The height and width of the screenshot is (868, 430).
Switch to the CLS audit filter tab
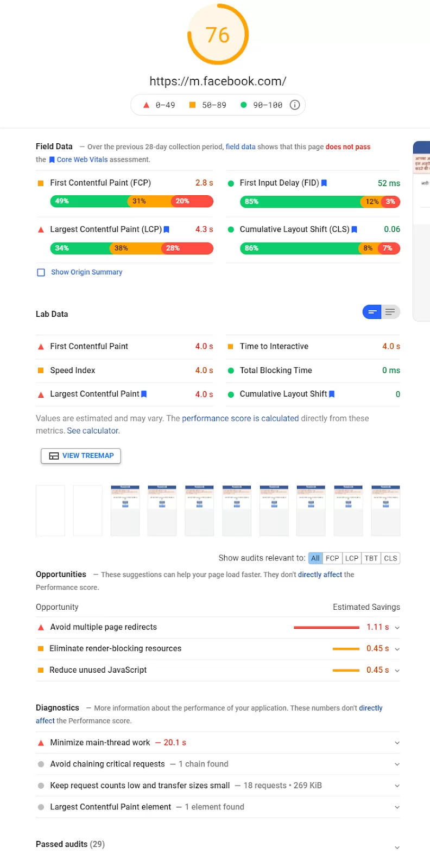390,558
